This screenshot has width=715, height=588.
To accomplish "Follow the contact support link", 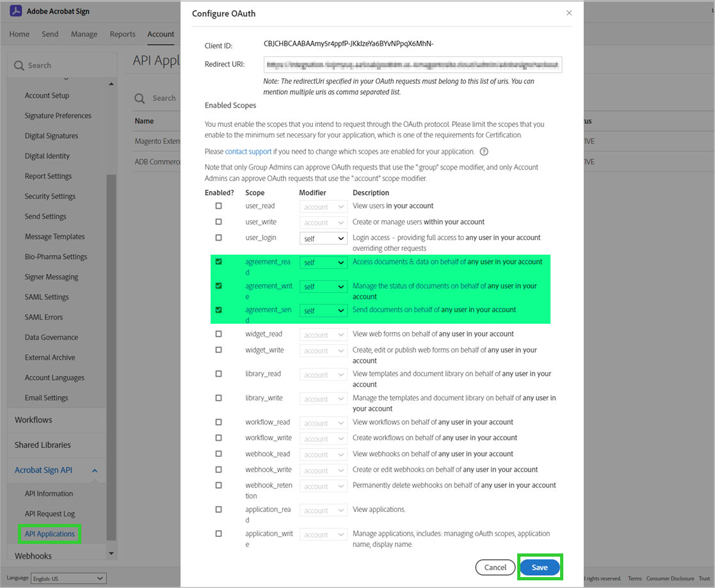I will click(248, 152).
